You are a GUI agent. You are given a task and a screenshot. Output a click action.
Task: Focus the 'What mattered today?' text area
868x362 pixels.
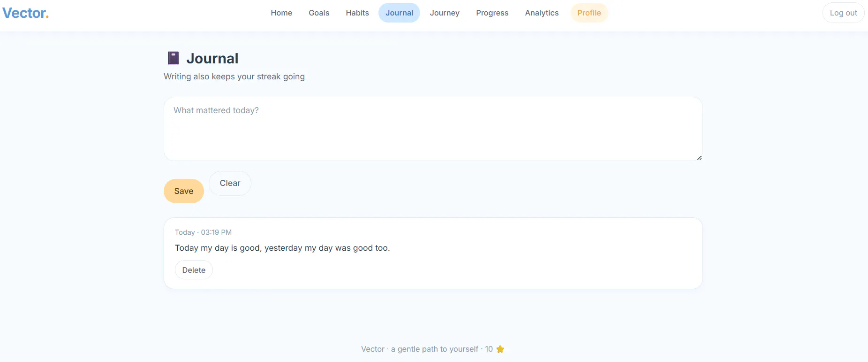[x=433, y=129]
